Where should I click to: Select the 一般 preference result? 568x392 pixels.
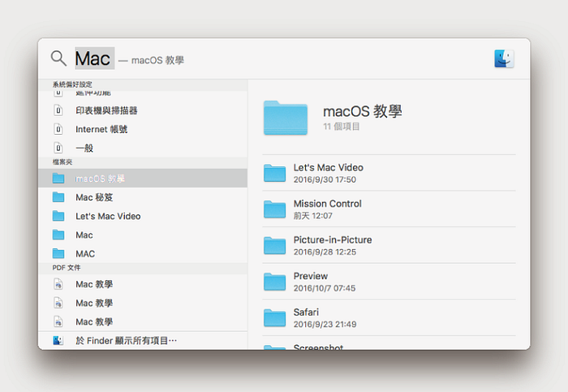(x=143, y=149)
